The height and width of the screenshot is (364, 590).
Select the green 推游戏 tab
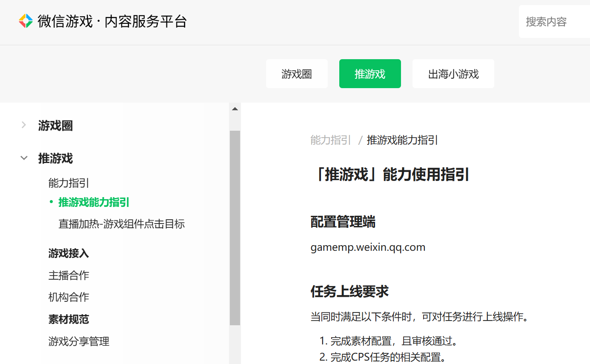point(370,74)
